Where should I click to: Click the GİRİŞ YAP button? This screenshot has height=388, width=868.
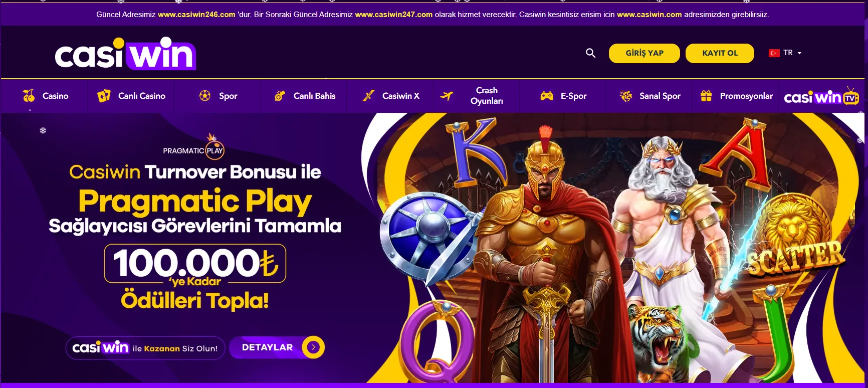644,53
